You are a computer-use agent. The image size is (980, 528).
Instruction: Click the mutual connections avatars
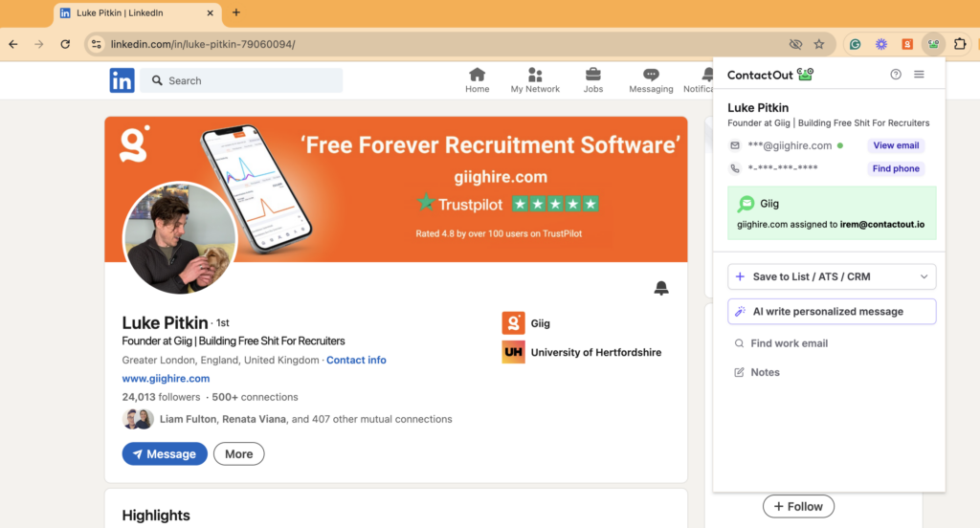point(138,419)
